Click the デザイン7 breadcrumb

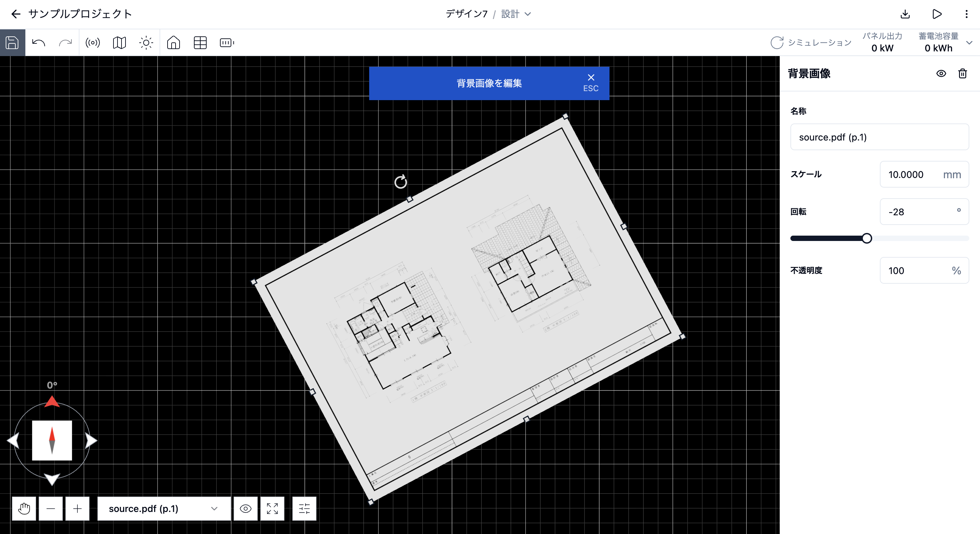466,14
